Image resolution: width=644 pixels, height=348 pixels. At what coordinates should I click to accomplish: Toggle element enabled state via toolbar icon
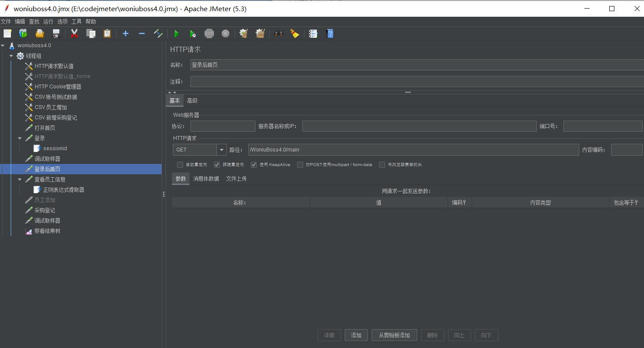[158, 33]
